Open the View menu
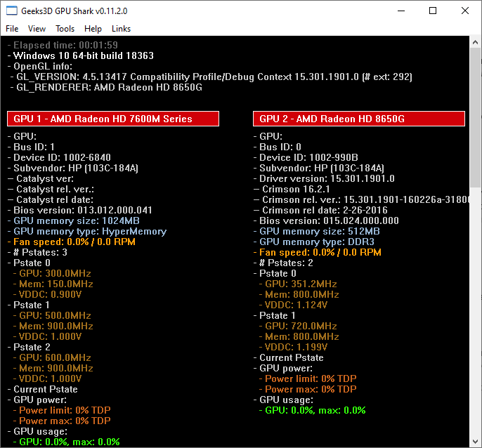 click(x=37, y=29)
